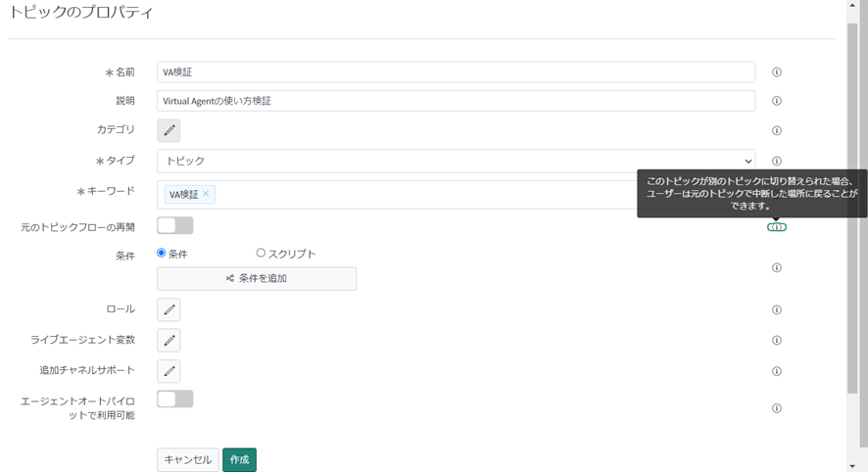Remove the VA検証 keyword tag with its x
This screenshot has width=868, height=472.
coord(206,194)
